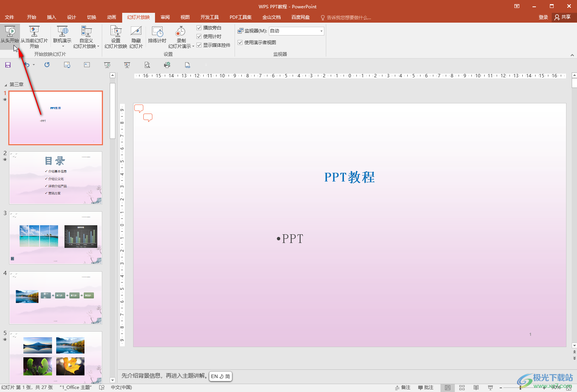Collapse the 第三章 section in slide panel
The width and height of the screenshot is (577, 392).
(x=6, y=85)
